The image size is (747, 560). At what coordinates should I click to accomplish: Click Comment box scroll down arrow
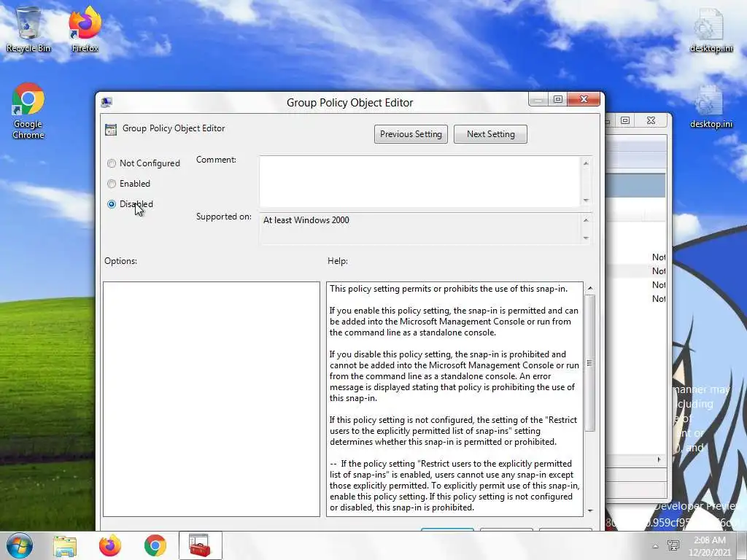(x=586, y=200)
